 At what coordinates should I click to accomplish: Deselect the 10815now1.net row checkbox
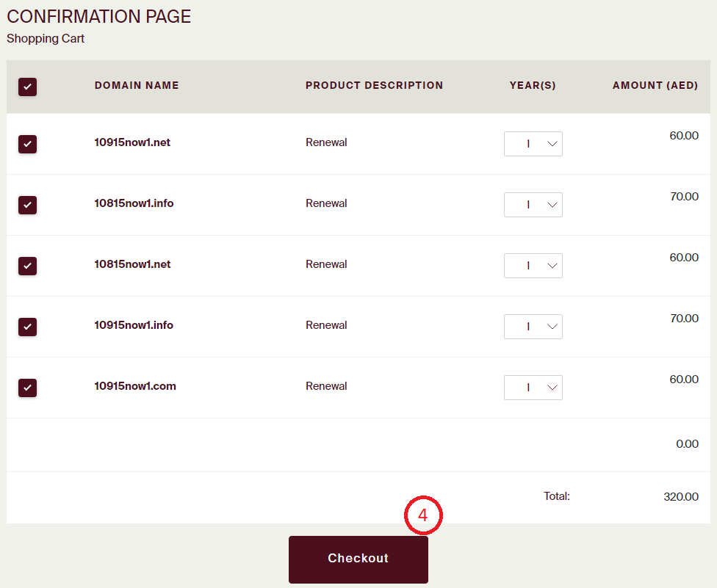point(27,266)
